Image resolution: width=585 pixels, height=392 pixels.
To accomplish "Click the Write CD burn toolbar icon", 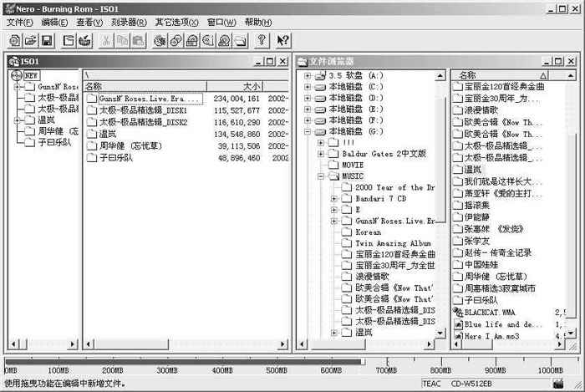I will pos(160,40).
